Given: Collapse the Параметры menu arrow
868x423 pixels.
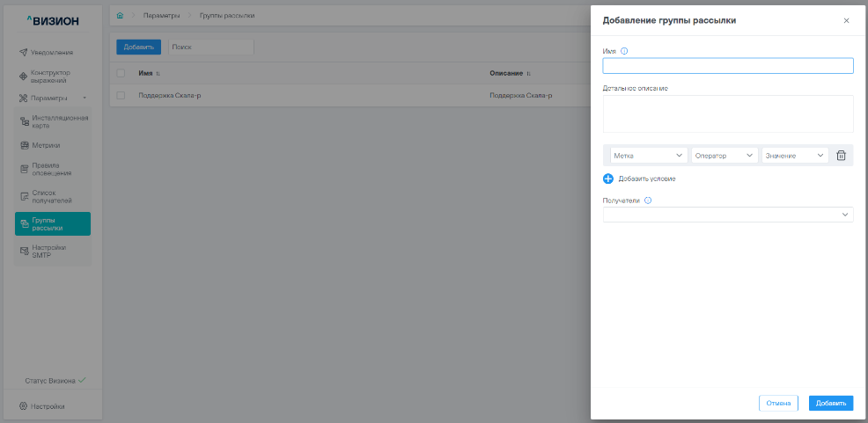Looking at the screenshot, I should pos(85,98).
